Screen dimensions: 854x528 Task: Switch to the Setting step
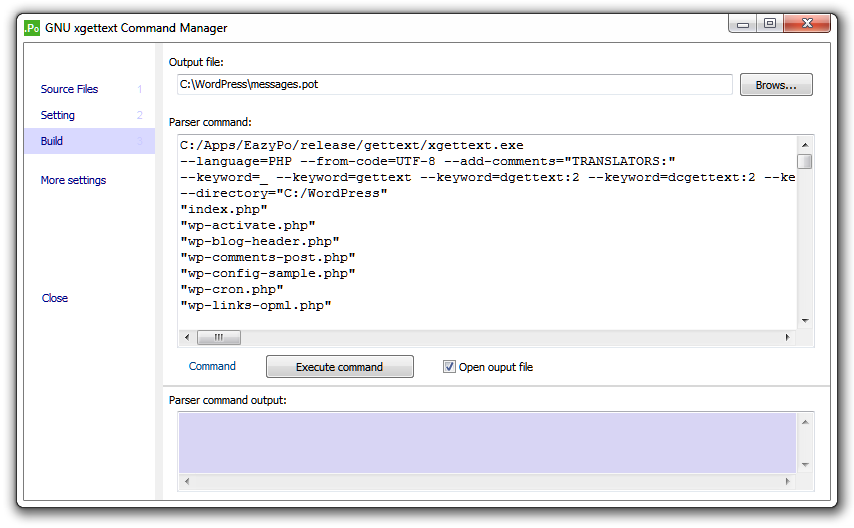click(x=58, y=115)
